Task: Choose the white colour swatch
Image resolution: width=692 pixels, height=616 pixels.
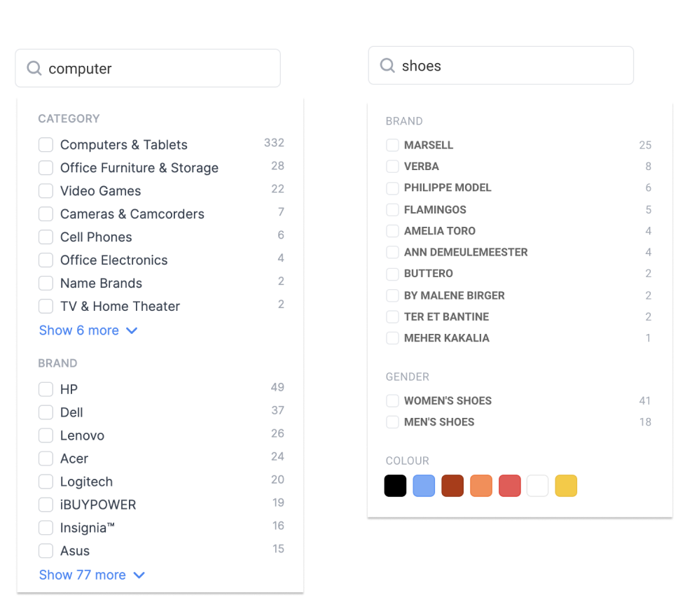Action: tap(537, 486)
